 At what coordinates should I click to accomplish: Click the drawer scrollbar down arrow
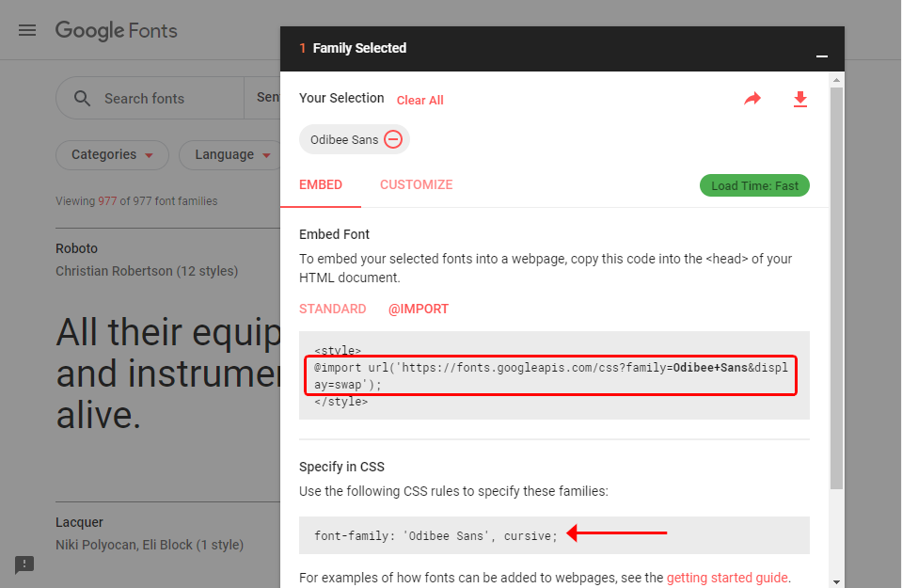(x=836, y=581)
